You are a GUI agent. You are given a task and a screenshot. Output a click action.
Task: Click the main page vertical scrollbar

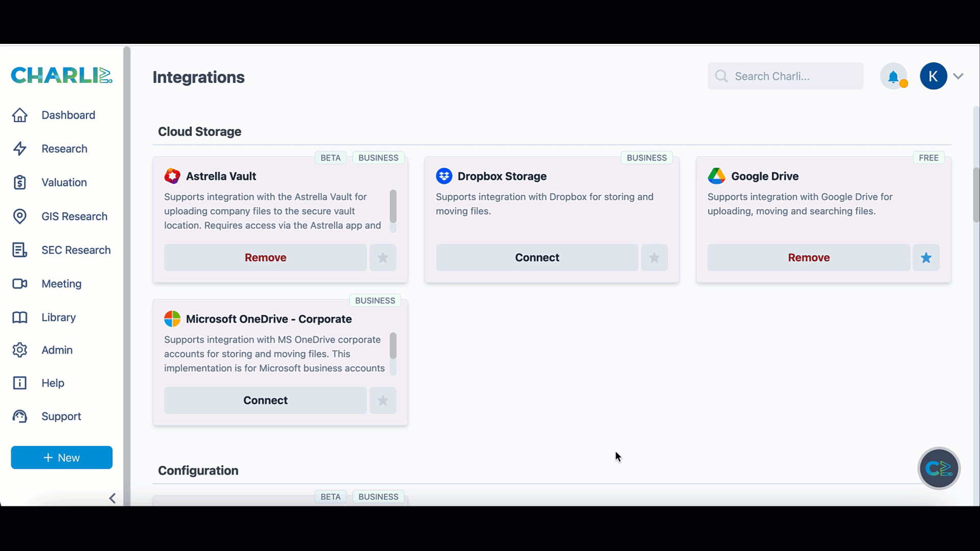point(976,195)
